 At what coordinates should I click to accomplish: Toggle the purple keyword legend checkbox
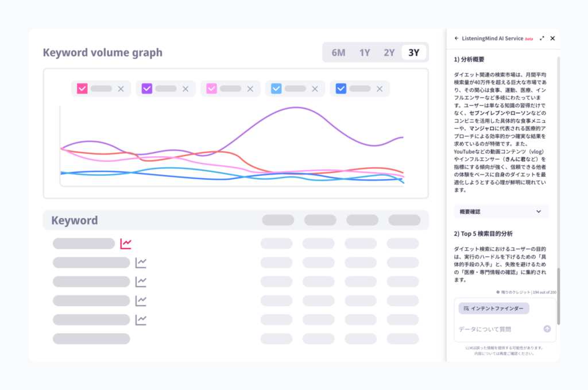[146, 88]
